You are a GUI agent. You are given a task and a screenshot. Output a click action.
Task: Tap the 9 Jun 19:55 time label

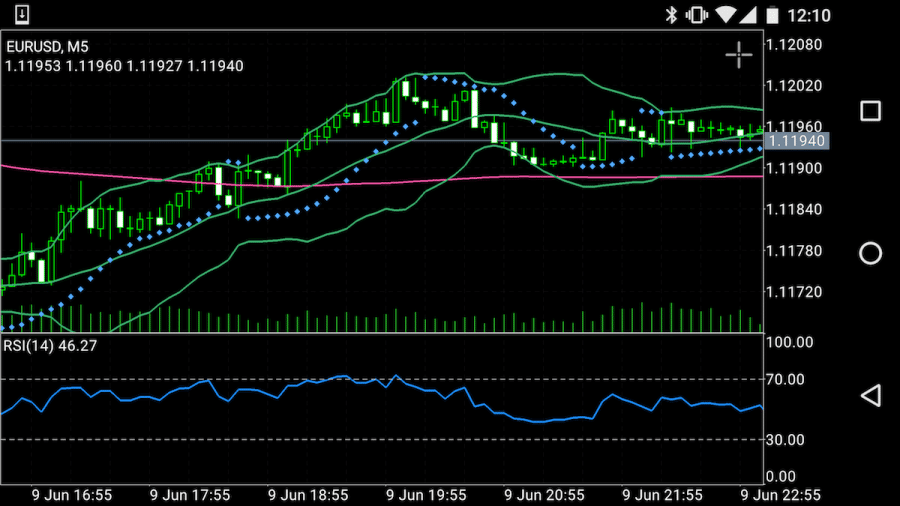(x=426, y=495)
